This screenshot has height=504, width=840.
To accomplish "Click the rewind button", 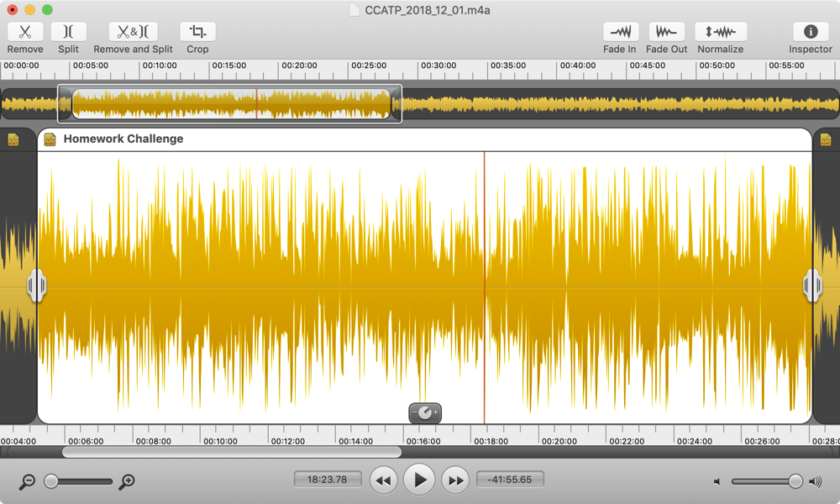I will (383, 480).
